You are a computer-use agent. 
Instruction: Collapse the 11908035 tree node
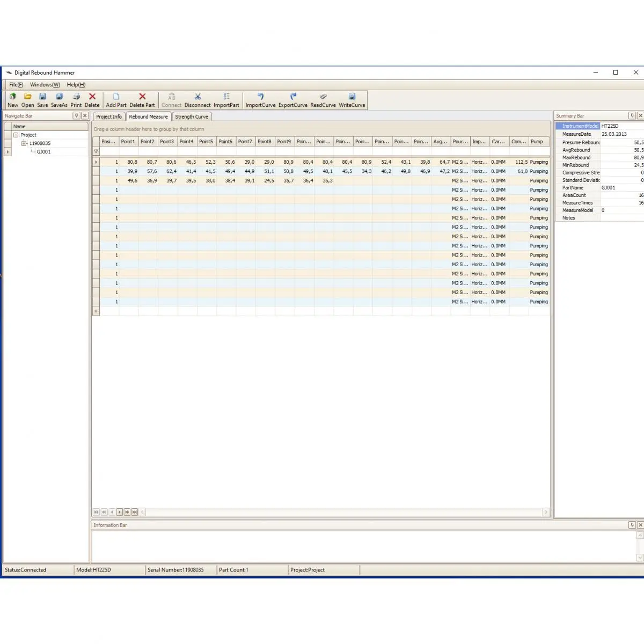[24, 143]
